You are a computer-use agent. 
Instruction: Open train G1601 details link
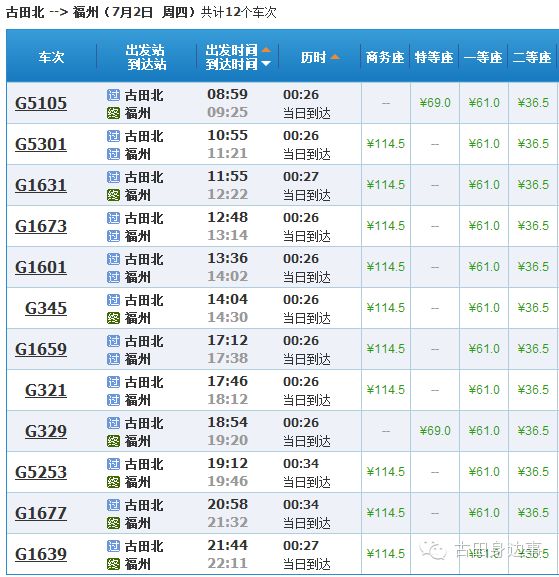coord(41,267)
